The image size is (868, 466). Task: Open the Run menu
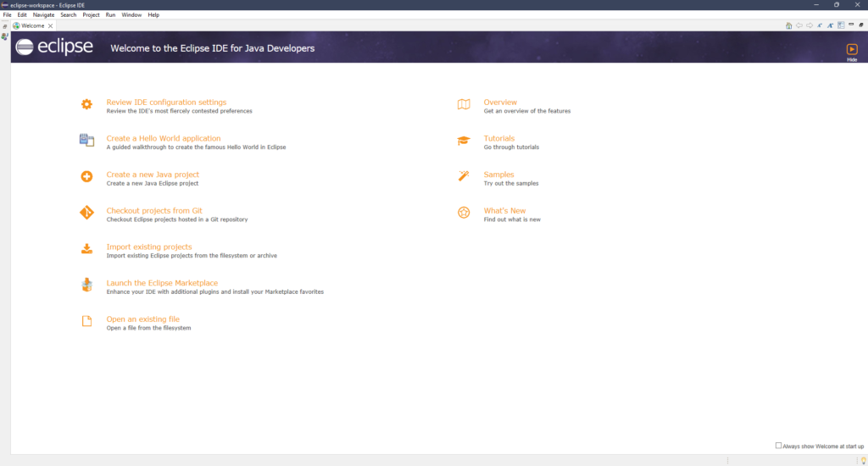coord(110,15)
